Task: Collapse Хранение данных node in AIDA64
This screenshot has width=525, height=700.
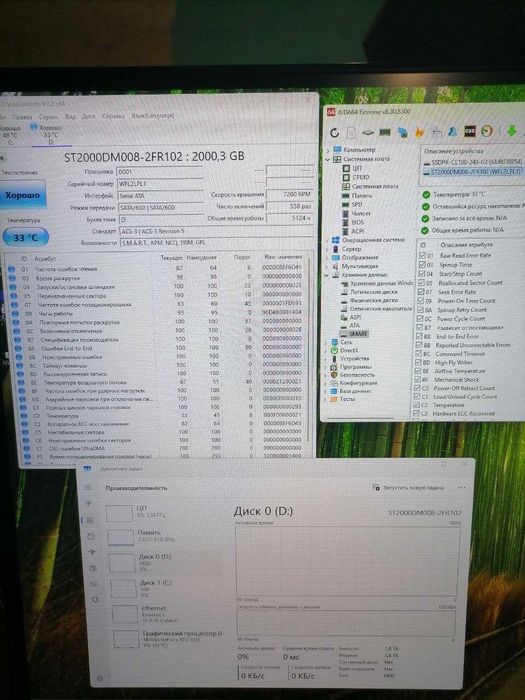Action: coord(328,275)
